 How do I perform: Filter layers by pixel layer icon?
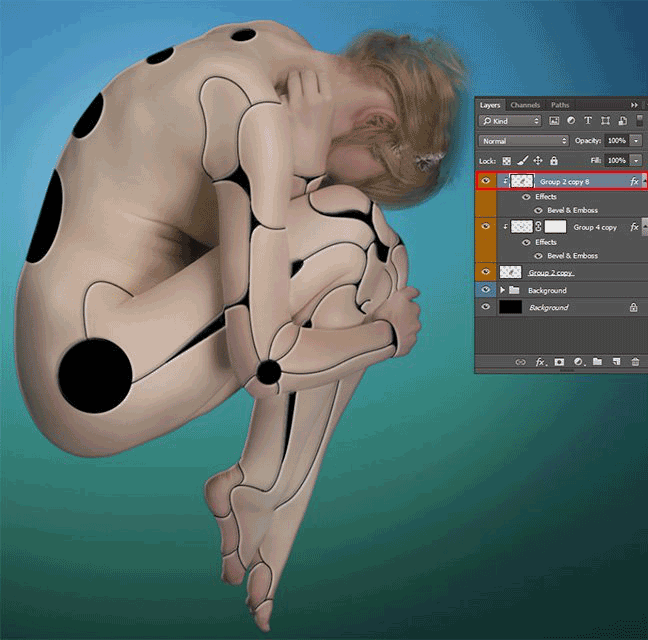pyautogui.click(x=554, y=121)
